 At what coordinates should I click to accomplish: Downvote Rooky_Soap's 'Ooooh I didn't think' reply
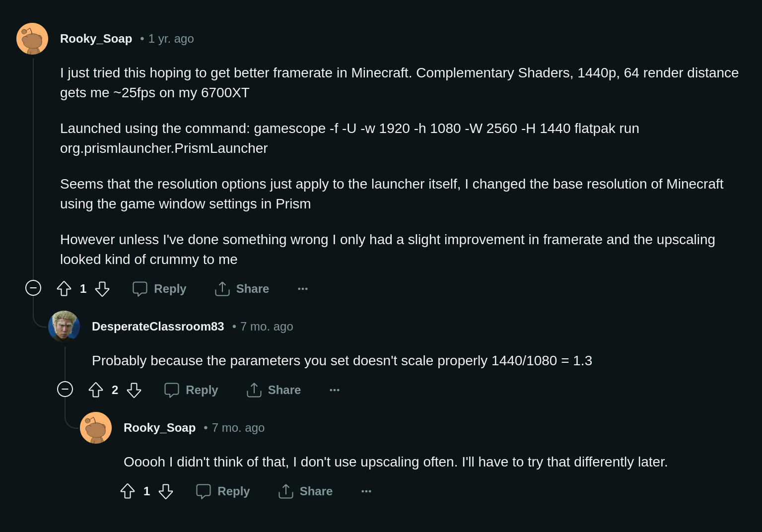click(166, 491)
